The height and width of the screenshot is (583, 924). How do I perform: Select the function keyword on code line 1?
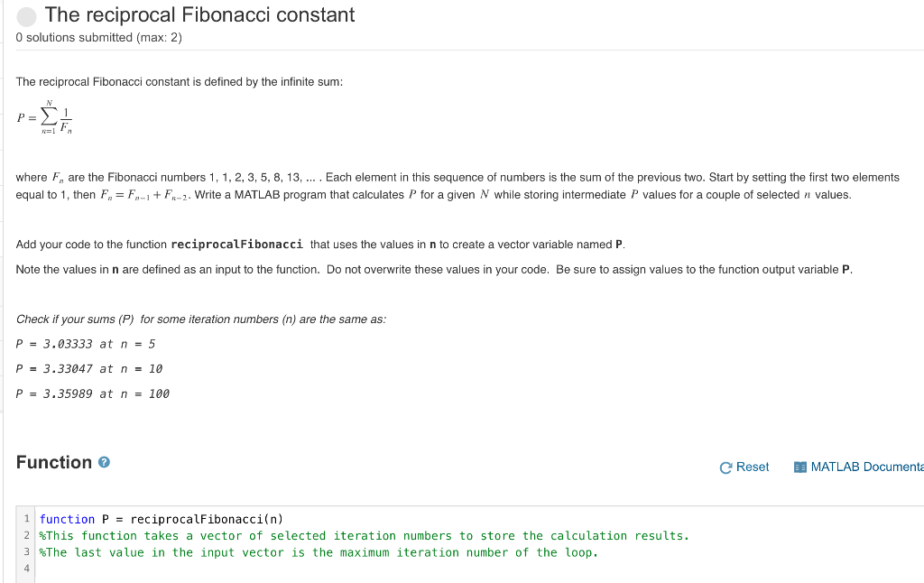(66, 519)
